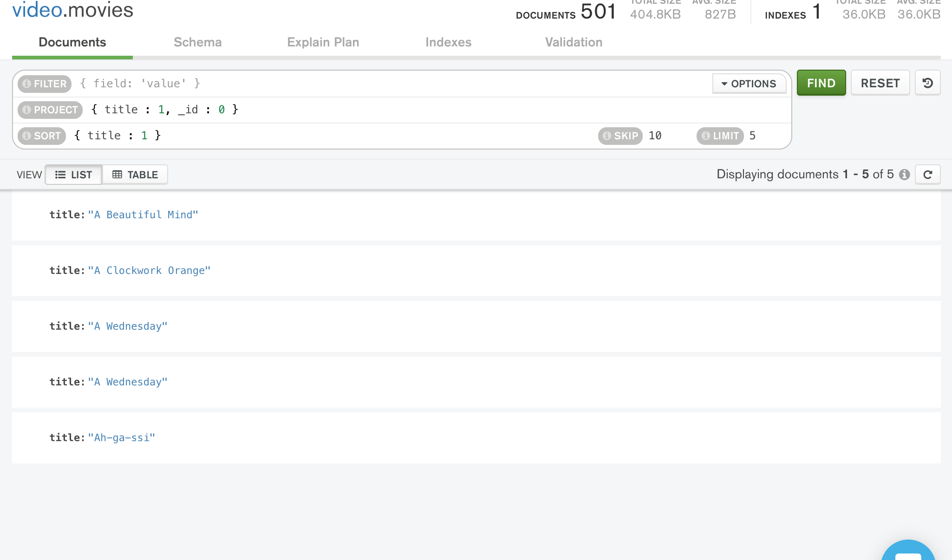
Task: Open the chat bubble at bottom right
Action: click(908, 551)
